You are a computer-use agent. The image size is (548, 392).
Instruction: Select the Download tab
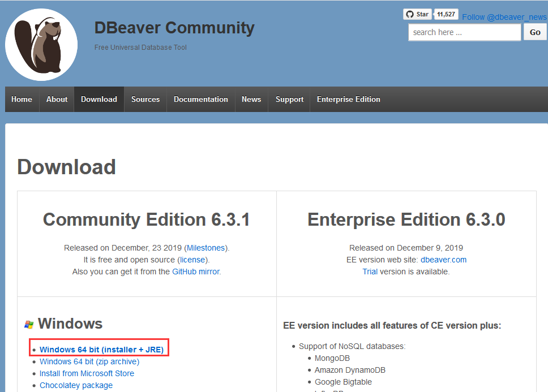99,99
